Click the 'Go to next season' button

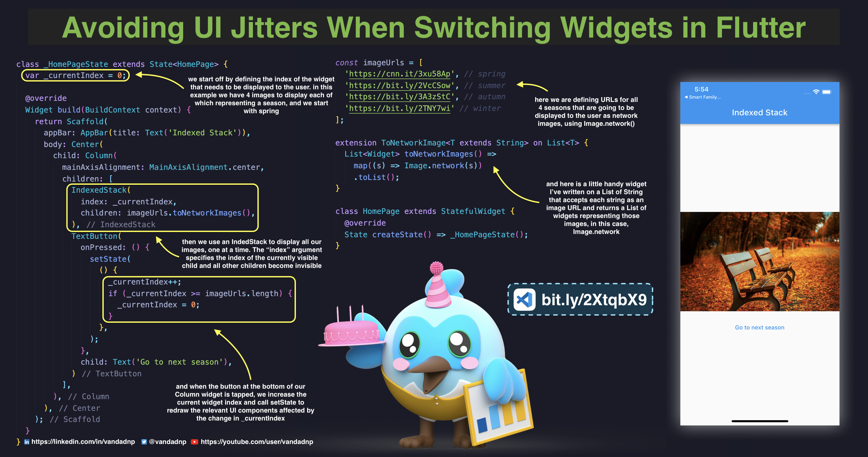759,327
